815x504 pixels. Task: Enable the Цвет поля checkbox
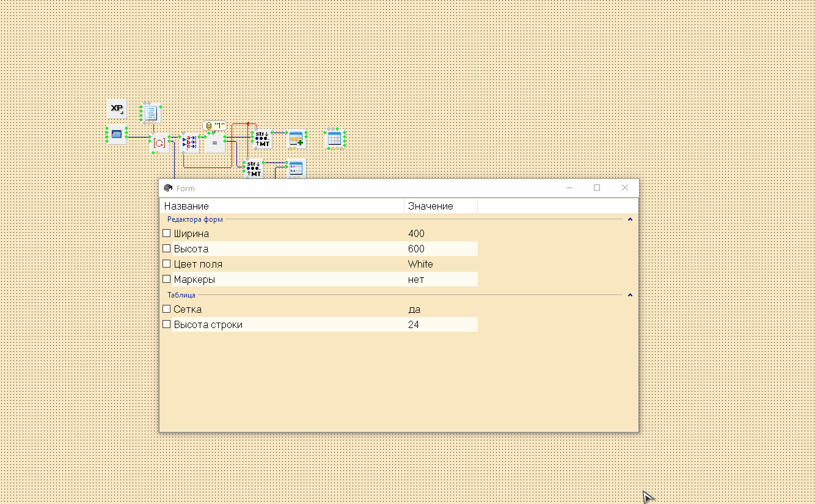click(x=167, y=264)
